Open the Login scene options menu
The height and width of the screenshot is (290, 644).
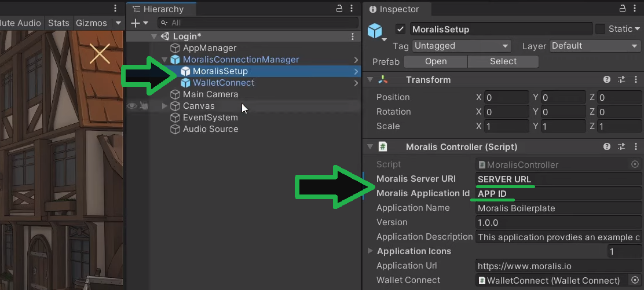pos(352,36)
